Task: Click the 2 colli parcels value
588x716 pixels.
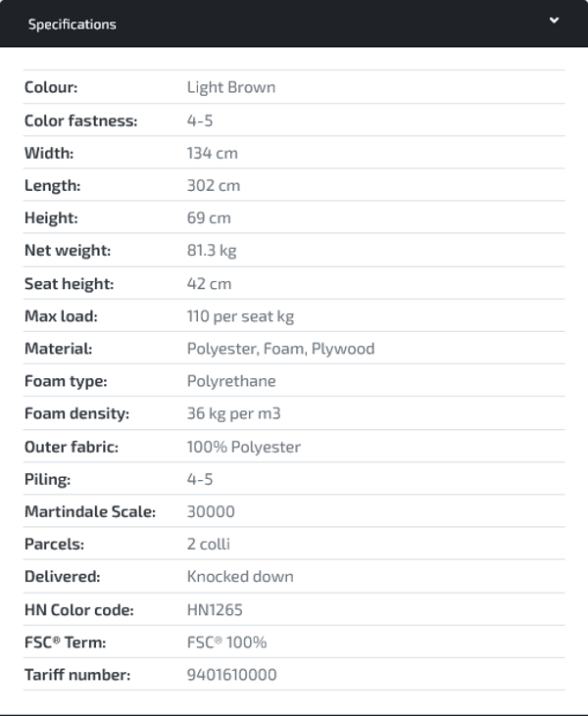Action: click(209, 544)
